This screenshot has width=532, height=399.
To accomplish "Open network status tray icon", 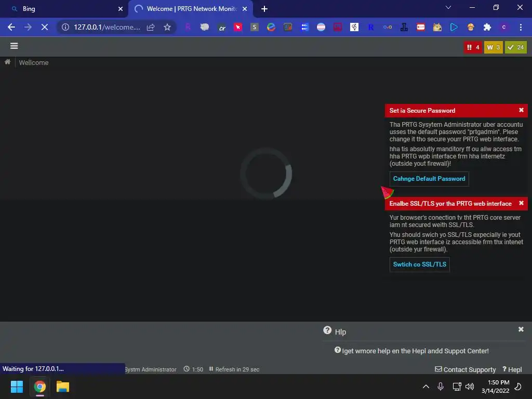I will pyautogui.click(x=457, y=387).
